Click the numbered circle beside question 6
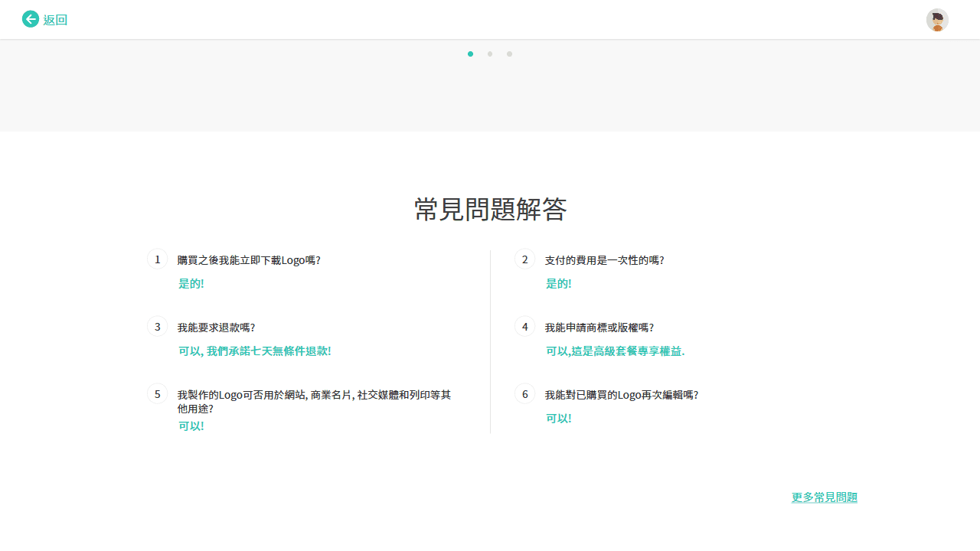The height and width of the screenshot is (551, 980). click(x=524, y=393)
